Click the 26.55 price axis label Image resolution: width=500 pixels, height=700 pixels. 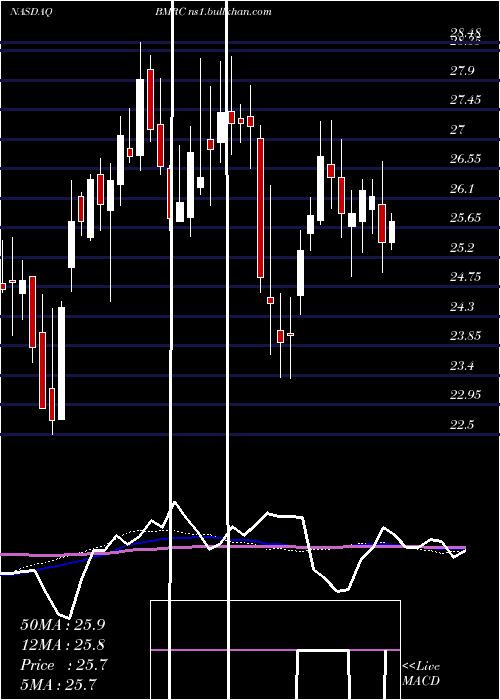[x=466, y=159]
